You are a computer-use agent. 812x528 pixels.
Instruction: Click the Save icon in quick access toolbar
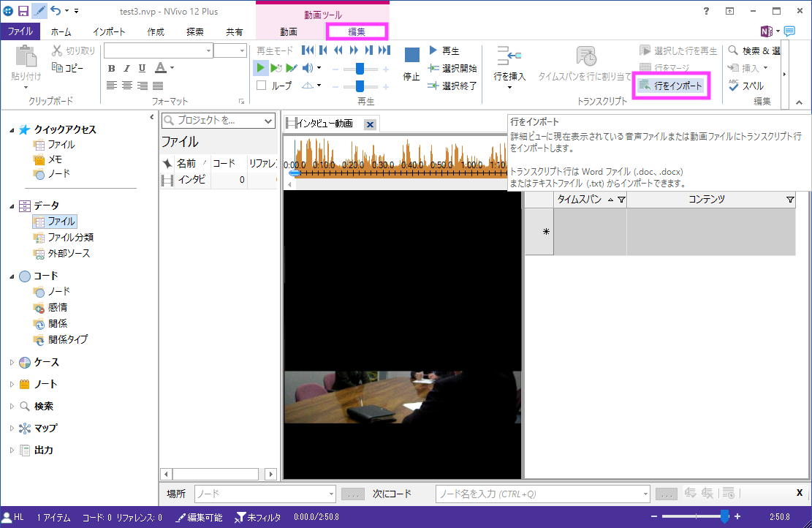pos(23,11)
